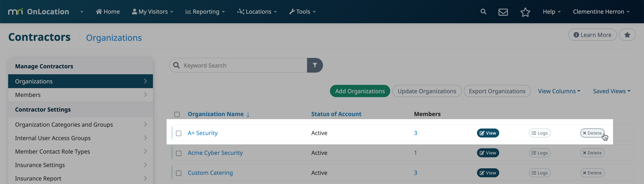Click the sort arrow next to Organization Name
This screenshot has width=644, height=184.
click(248, 114)
